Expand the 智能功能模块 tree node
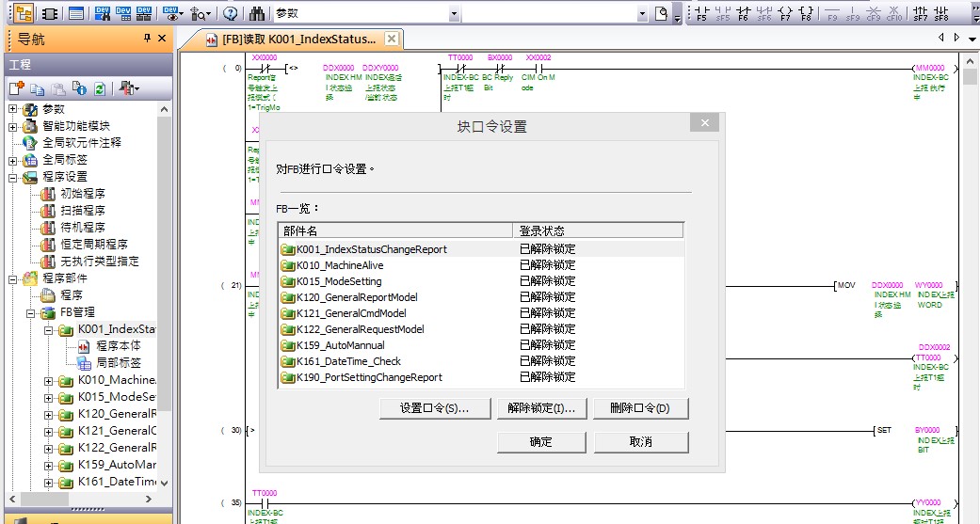The width and height of the screenshot is (980, 524). pyautogui.click(x=13, y=126)
